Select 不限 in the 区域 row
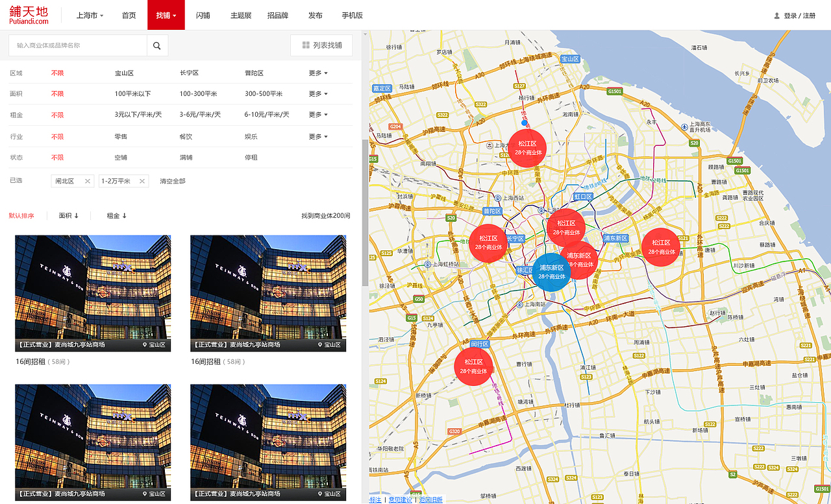 point(58,73)
